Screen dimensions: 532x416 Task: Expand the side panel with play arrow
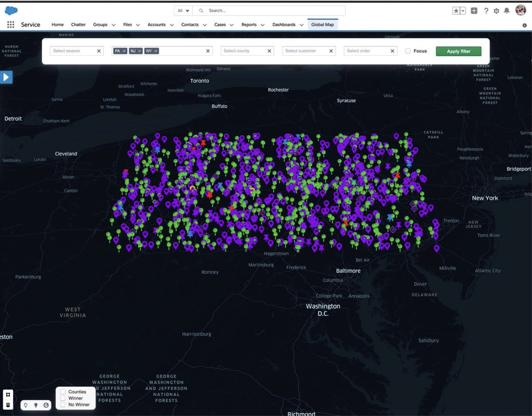[x=6, y=77]
